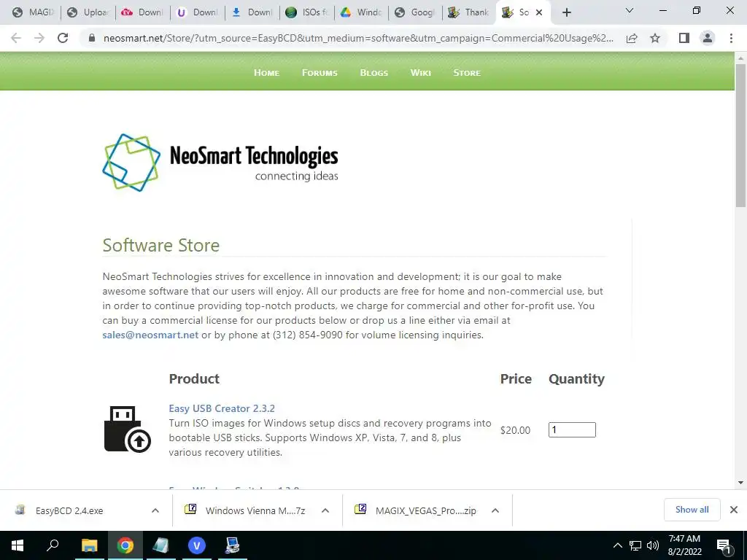The width and height of the screenshot is (747, 560).
Task: Switch to the MAGIX tab
Action: point(33,12)
